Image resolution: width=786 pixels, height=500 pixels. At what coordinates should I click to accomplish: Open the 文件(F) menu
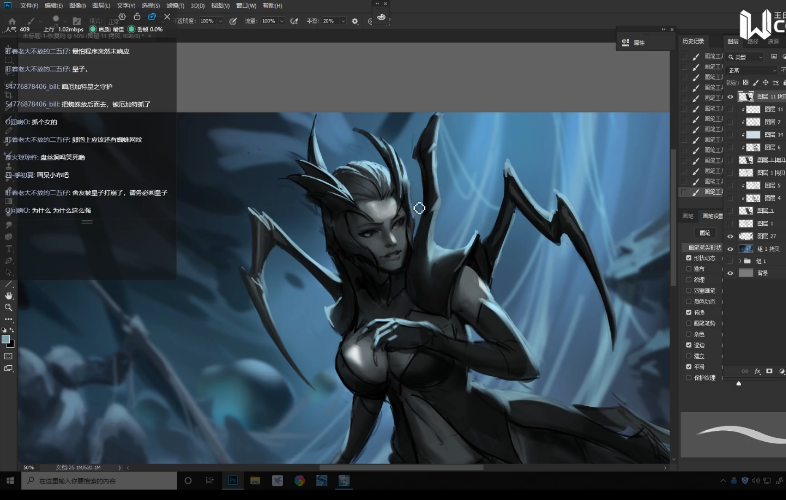pos(29,6)
